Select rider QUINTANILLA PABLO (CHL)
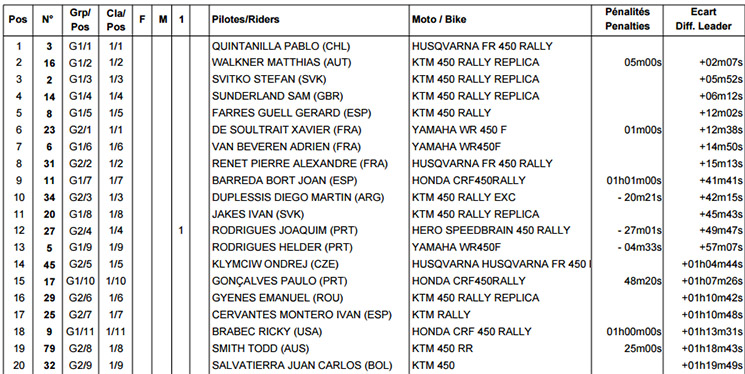 [281, 46]
